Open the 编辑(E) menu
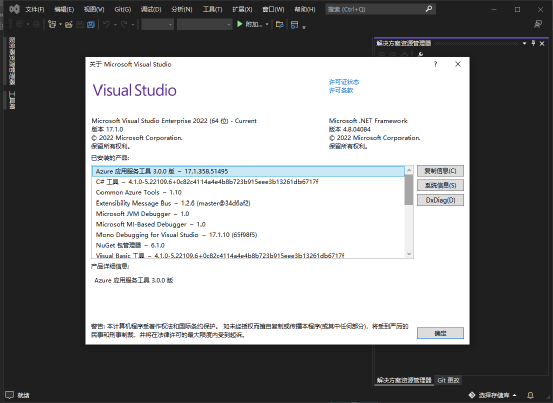Screen dimensions: 553x403 pos(64,10)
